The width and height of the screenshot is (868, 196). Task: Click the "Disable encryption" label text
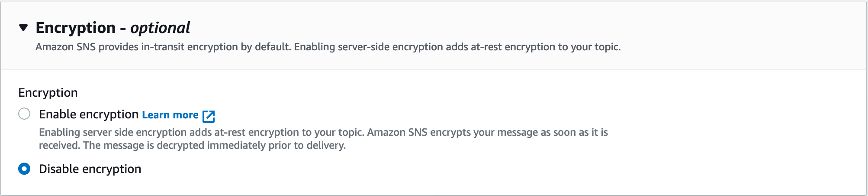coord(90,169)
